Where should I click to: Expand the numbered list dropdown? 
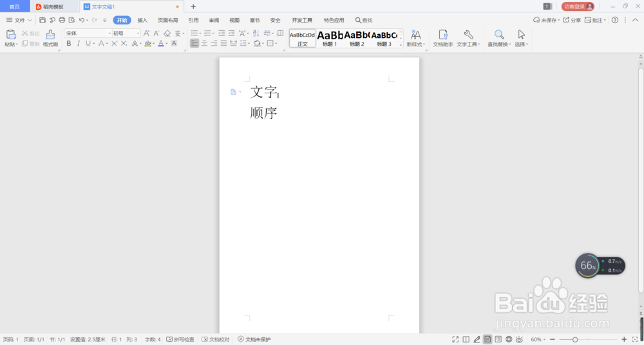pos(213,33)
